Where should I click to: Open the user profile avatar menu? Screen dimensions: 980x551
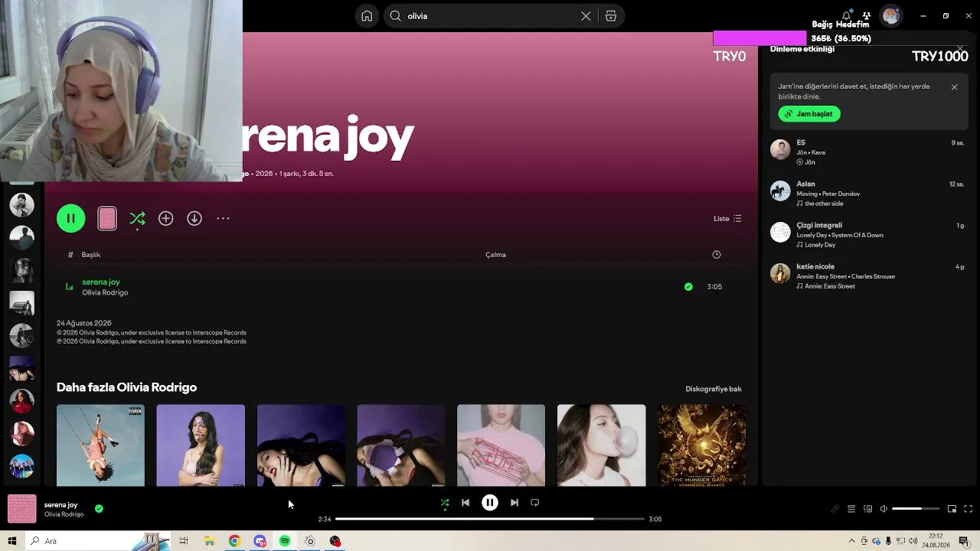[890, 15]
